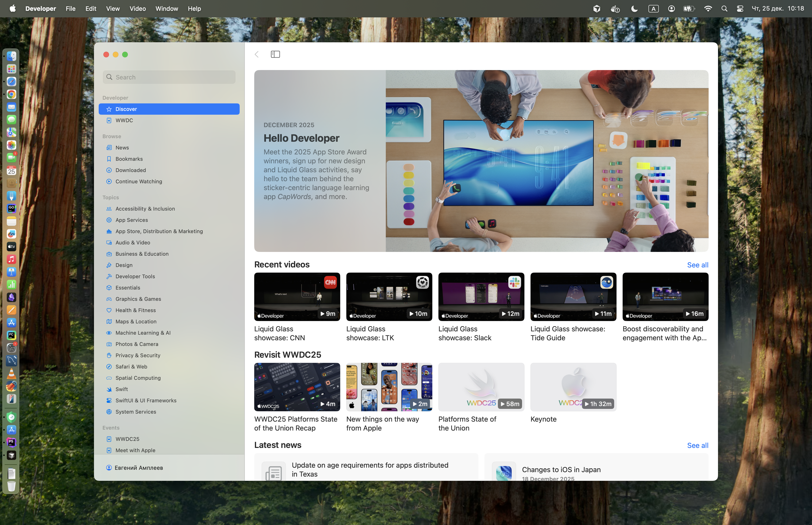Open Wi-Fi status menu
The height and width of the screenshot is (525, 812).
pyautogui.click(x=708, y=8)
